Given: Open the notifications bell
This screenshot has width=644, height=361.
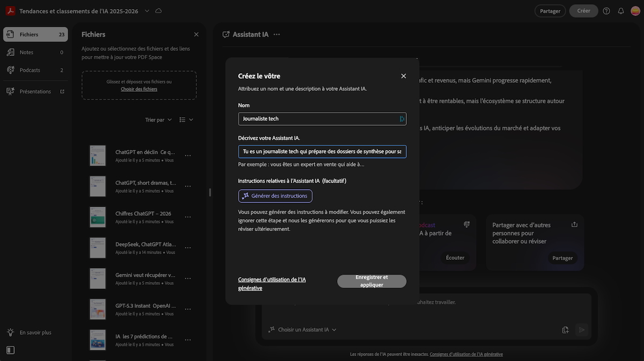Looking at the screenshot, I should pyautogui.click(x=621, y=11).
